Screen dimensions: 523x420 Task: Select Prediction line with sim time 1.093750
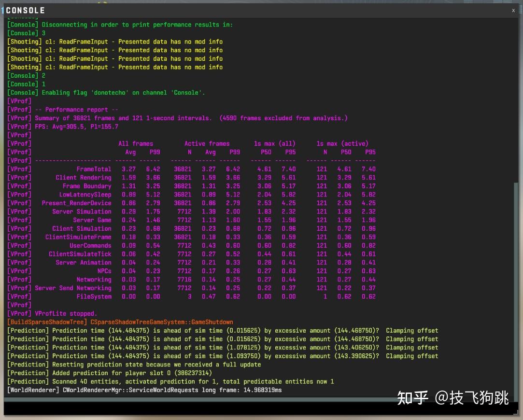pyautogui.click(x=223, y=356)
